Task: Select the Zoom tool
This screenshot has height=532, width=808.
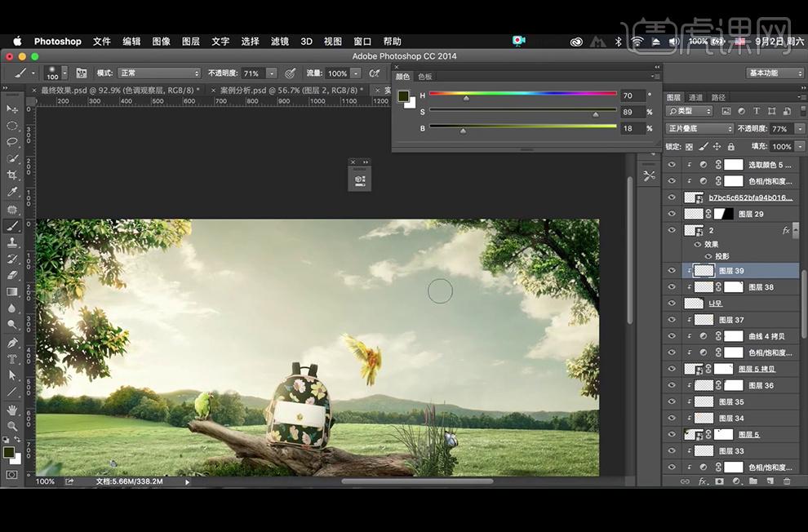Action: [x=12, y=426]
